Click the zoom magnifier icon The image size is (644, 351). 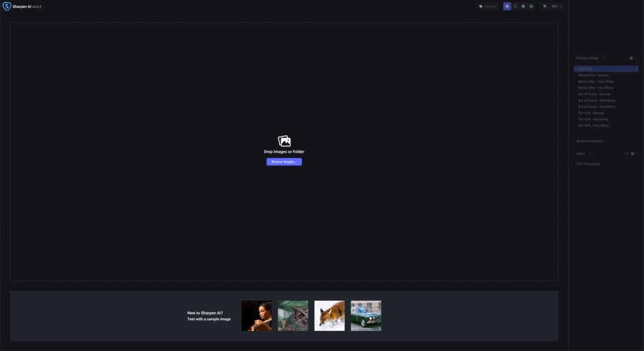(545, 6)
